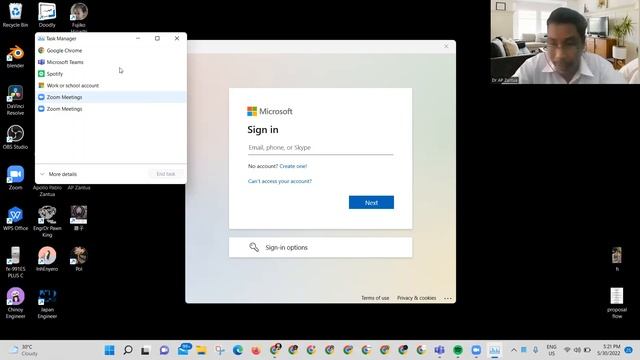Screen dimensions: 640x360
Task: Open Terms of use link
Action: tap(375, 298)
